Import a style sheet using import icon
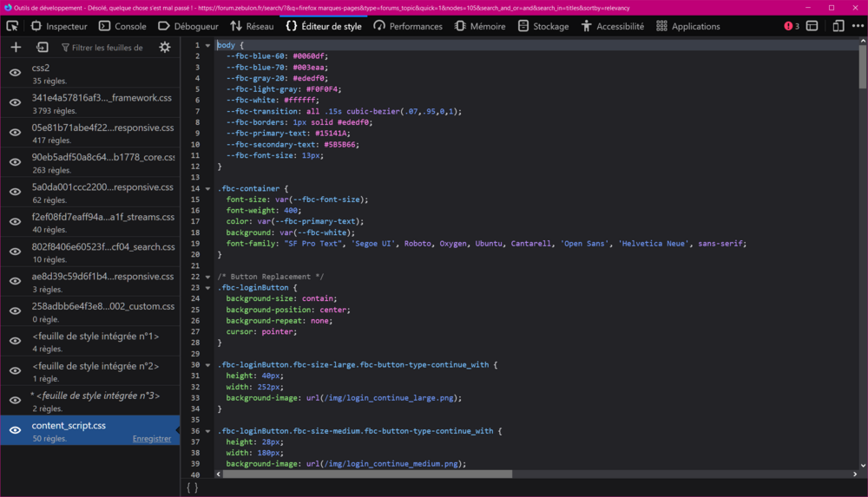 pyautogui.click(x=42, y=48)
